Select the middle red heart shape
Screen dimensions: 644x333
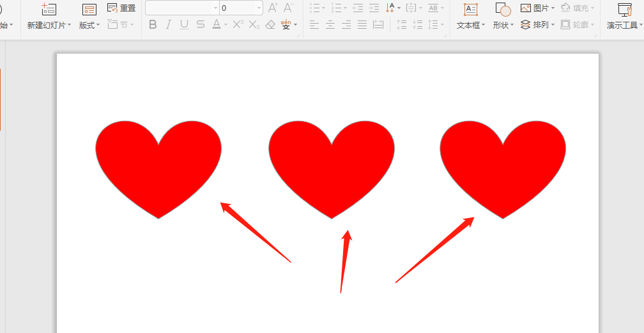[332, 169]
